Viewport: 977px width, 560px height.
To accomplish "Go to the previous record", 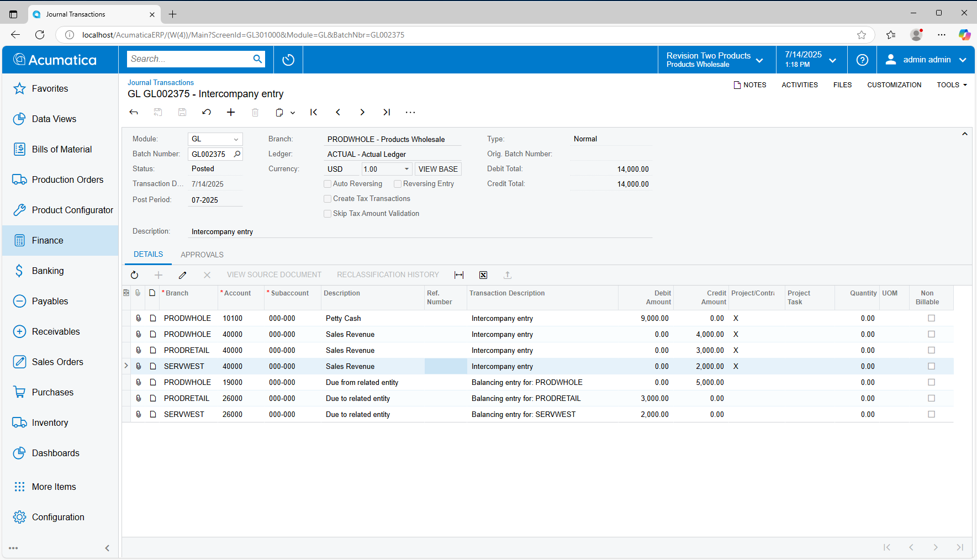I will coord(338,112).
